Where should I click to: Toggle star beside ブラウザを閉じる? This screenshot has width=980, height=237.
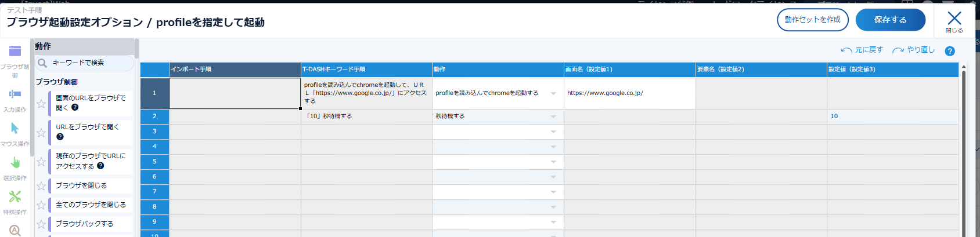pyautogui.click(x=41, y=186)
